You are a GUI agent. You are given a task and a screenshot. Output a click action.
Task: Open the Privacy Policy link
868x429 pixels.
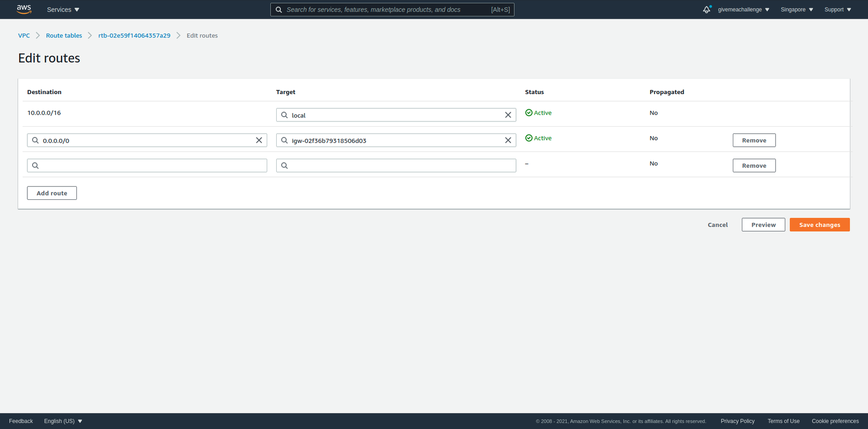coord(738,421)
